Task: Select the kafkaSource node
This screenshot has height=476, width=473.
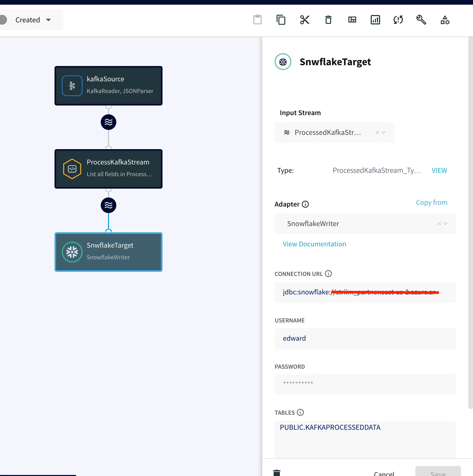Action: click(x=109, y=86)
